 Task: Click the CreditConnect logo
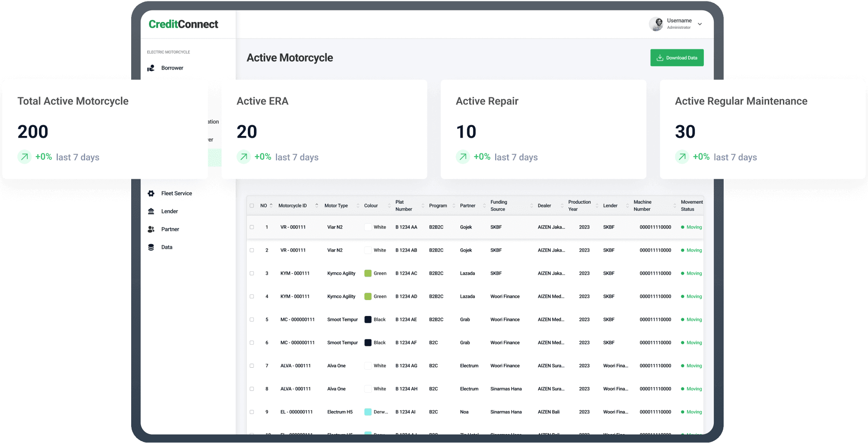click(x=183, y=24)
